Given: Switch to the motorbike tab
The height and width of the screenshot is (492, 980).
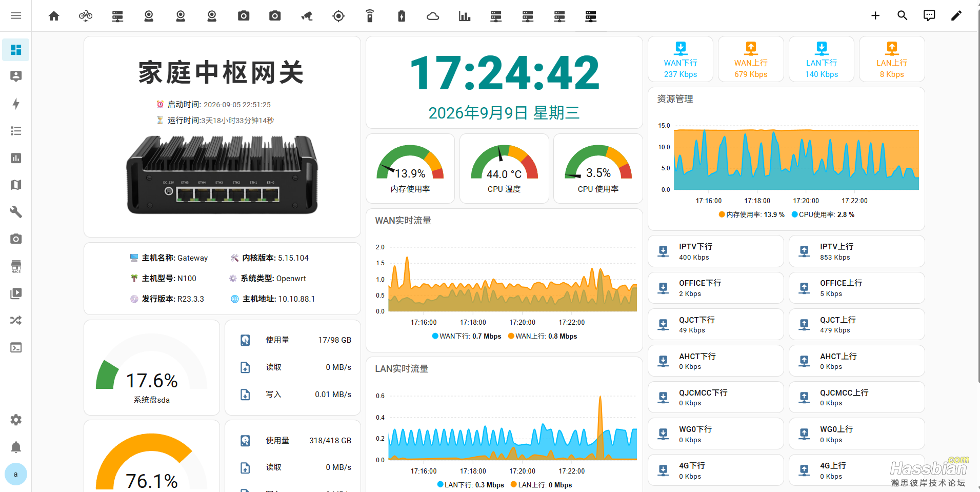Looking at the screenshot, I should coord(86,16).
